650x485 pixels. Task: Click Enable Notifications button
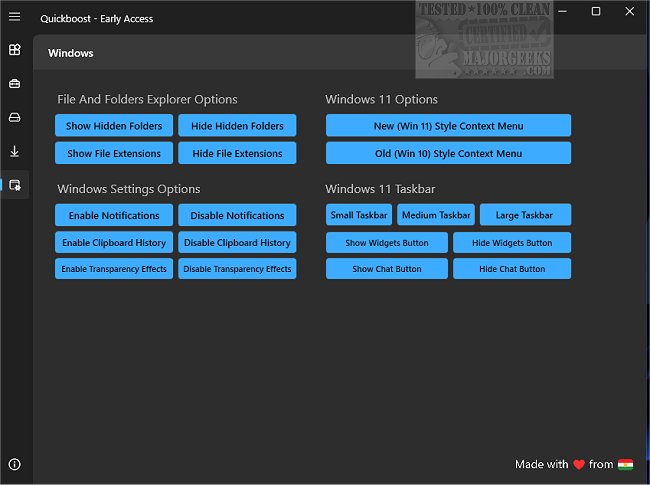114,215
